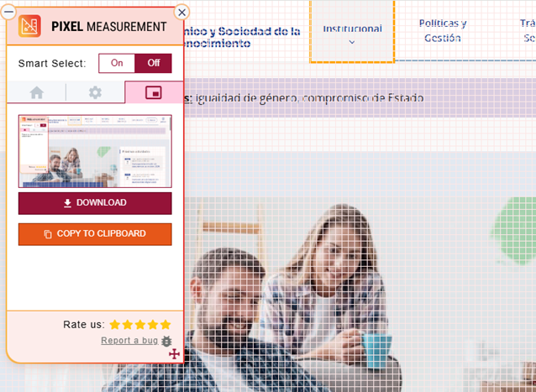Rate with the third star
This screenshot has width=536, height=392.
(x=140, y=324)
